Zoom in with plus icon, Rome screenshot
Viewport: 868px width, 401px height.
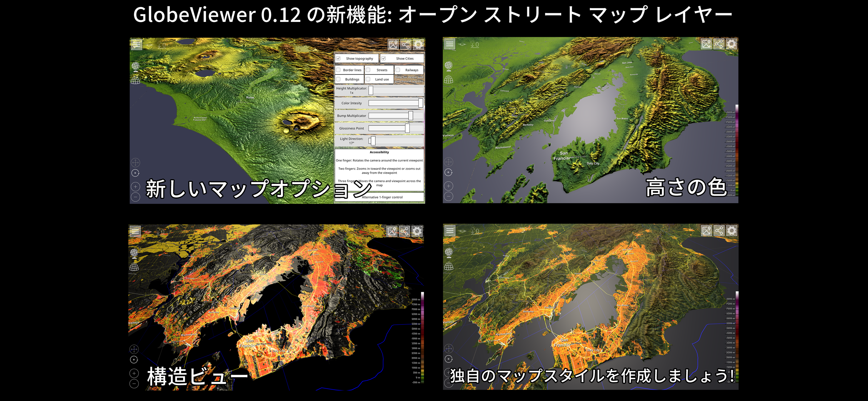coord(136,186)
